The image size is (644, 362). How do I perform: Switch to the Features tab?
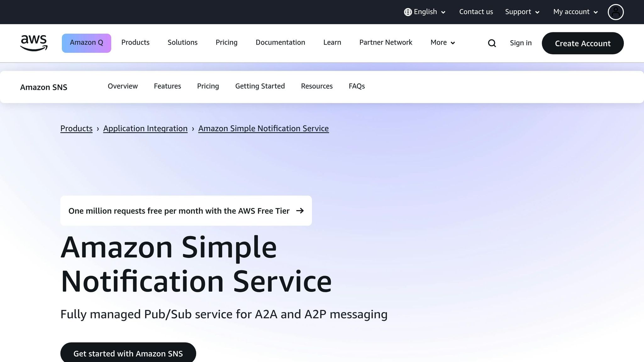pyautogui.click(x=167, y=86)
